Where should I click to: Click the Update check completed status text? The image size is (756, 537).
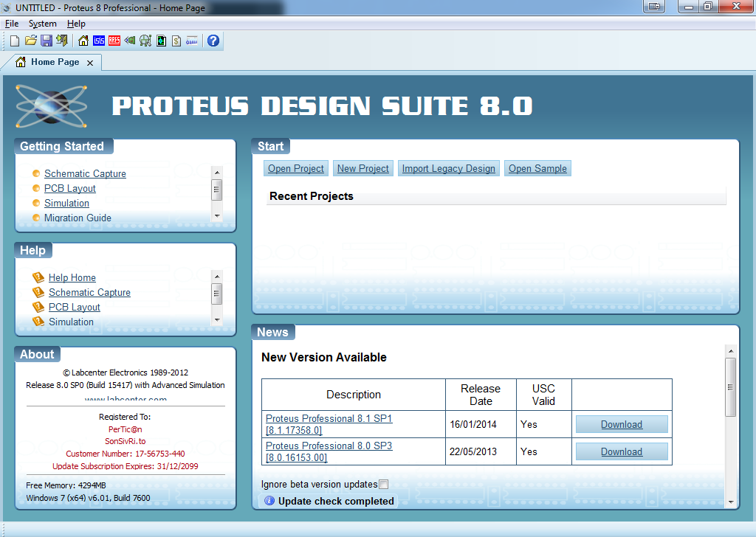point(336,501)
